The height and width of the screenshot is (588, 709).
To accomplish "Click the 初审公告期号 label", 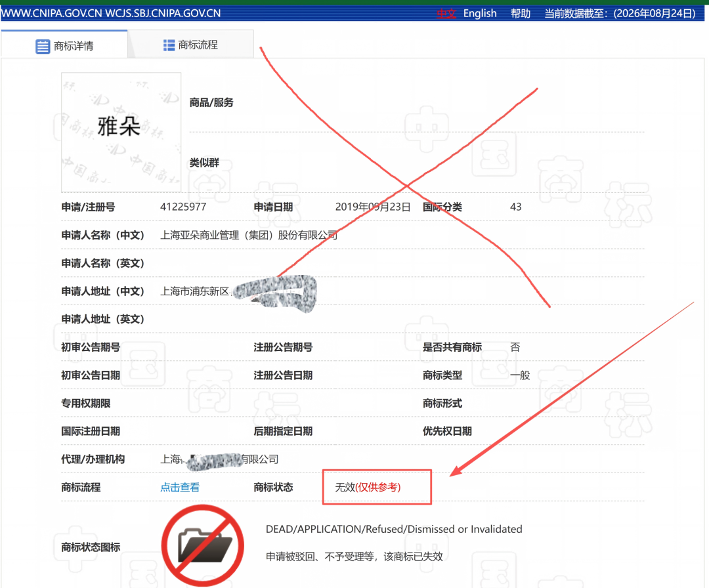I will [x=91, y=347].
